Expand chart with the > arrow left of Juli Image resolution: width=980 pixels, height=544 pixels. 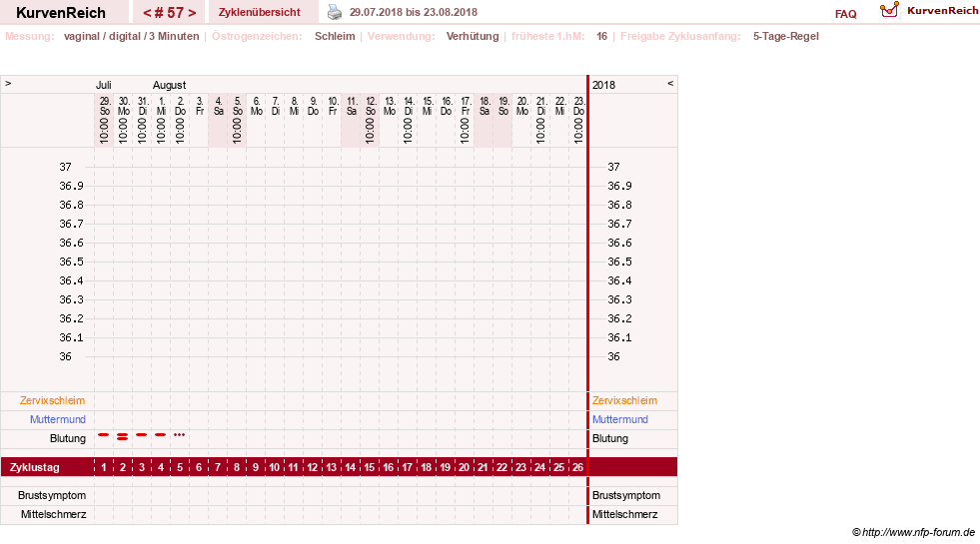click(x=8, y=83)
